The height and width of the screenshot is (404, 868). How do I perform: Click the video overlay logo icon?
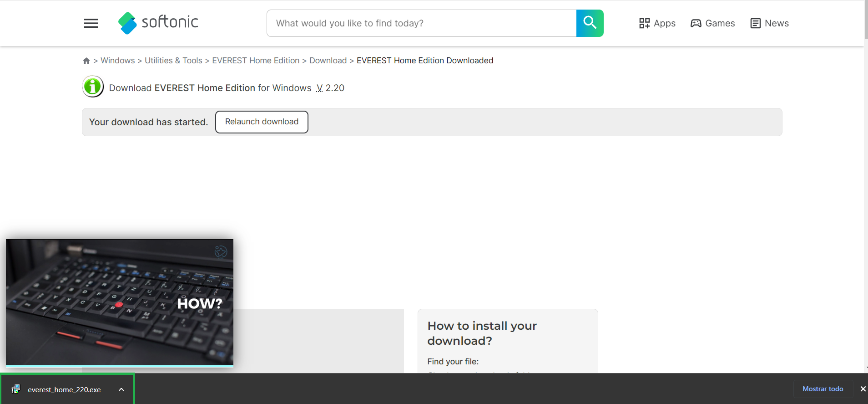pyautogui.click(x=221, y=251)
